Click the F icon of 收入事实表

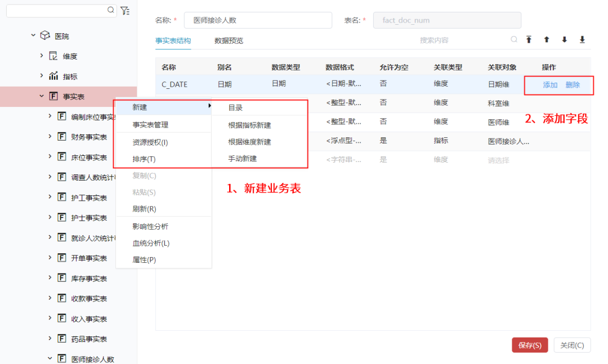tap(62, 318)
